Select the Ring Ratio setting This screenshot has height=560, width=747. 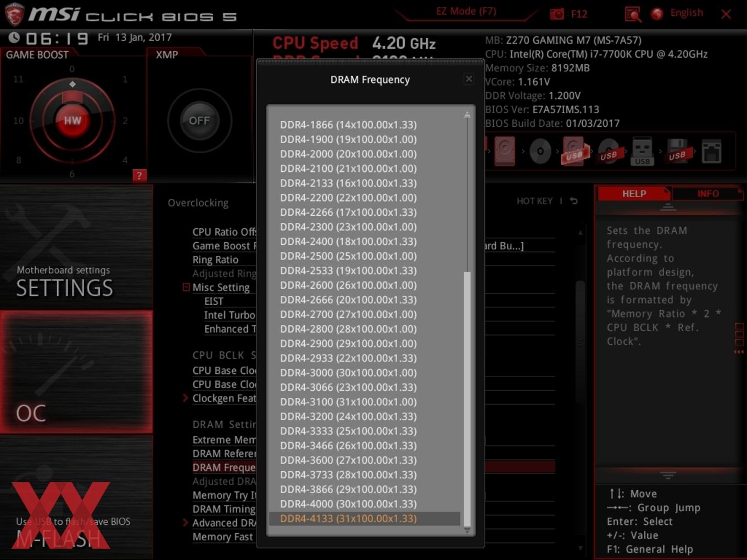coord(215,259)
